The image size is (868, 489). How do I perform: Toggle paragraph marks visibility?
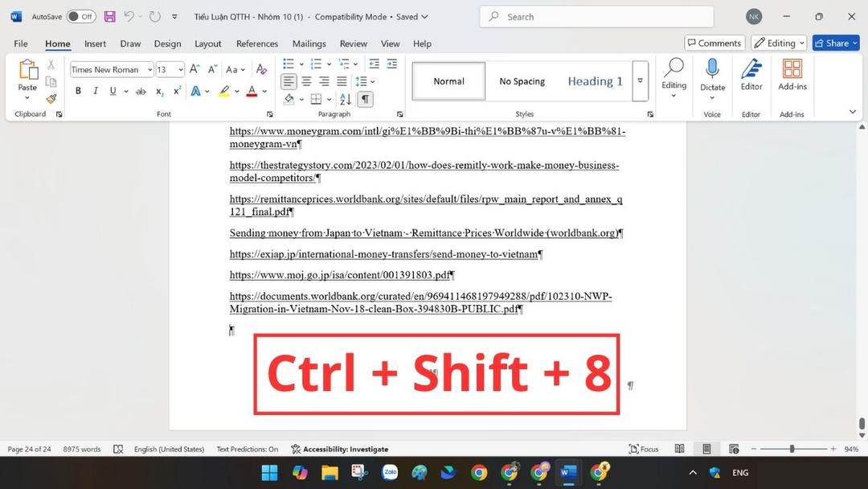365,99
